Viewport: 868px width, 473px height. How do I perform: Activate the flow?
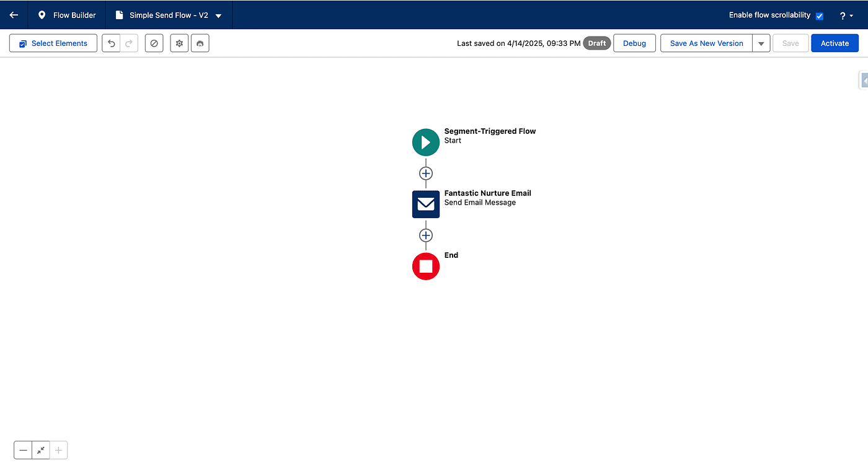click(x=835, y=43)
